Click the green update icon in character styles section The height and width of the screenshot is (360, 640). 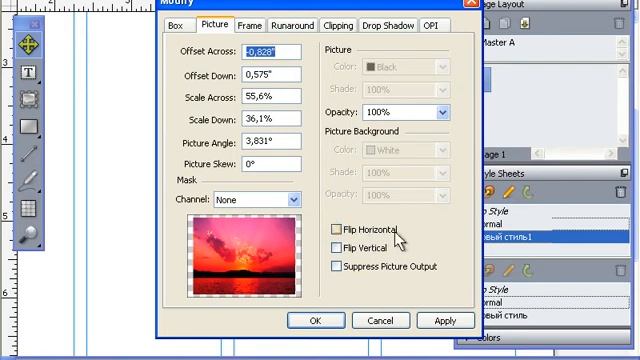(527, 270)
